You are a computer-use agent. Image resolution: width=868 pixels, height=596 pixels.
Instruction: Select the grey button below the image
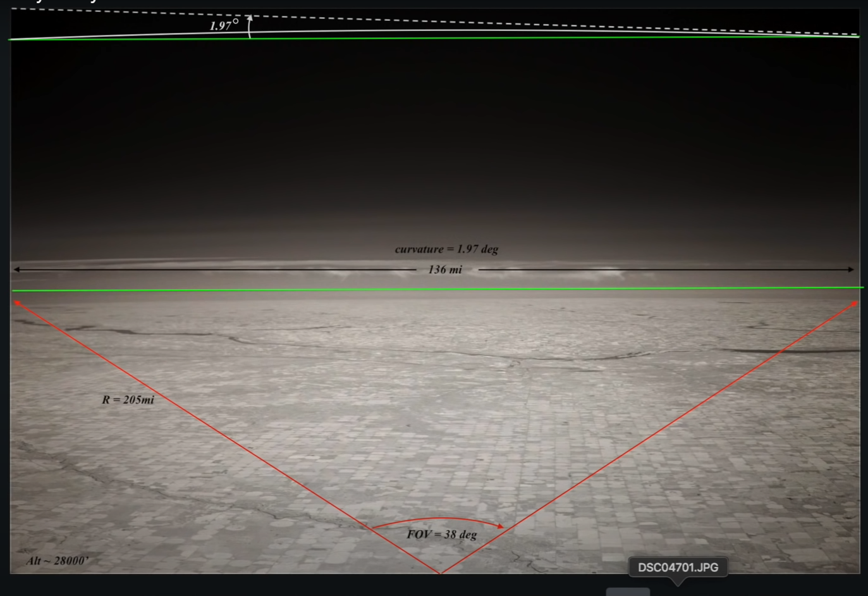pos(628,592)
